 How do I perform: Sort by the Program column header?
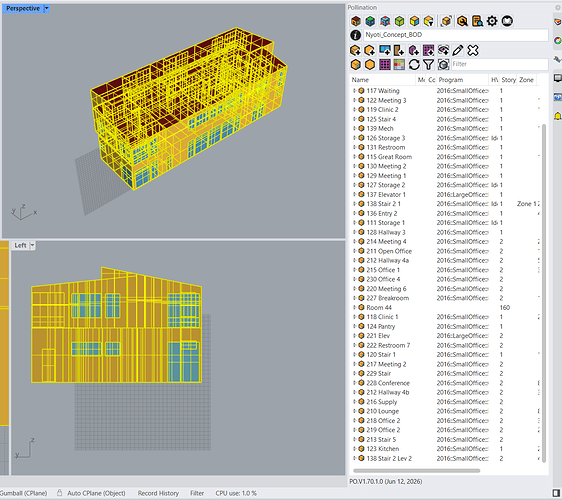[x=462, y=80]
